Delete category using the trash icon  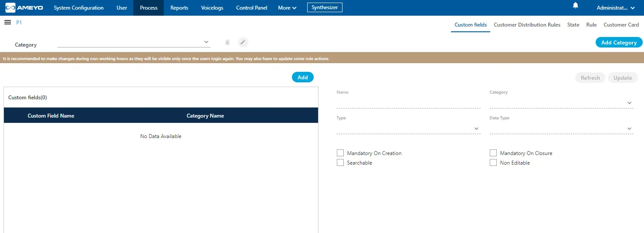coord(227,42)
